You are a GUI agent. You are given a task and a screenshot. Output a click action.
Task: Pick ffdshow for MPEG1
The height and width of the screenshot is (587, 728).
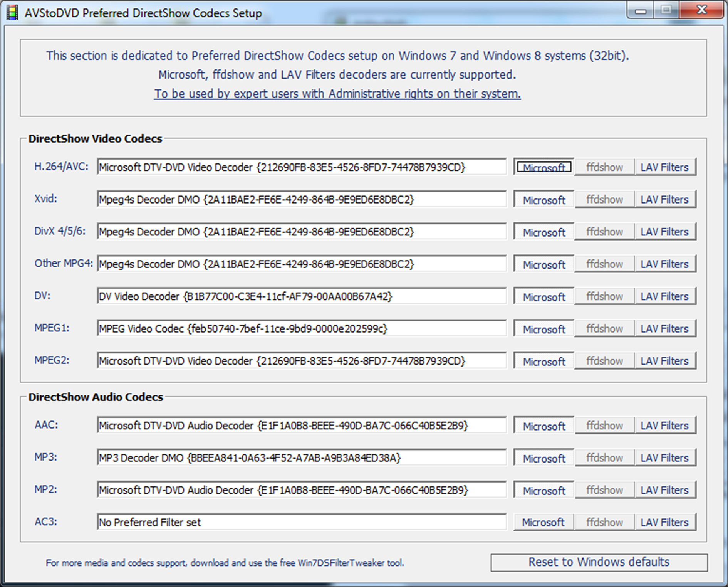604,329
